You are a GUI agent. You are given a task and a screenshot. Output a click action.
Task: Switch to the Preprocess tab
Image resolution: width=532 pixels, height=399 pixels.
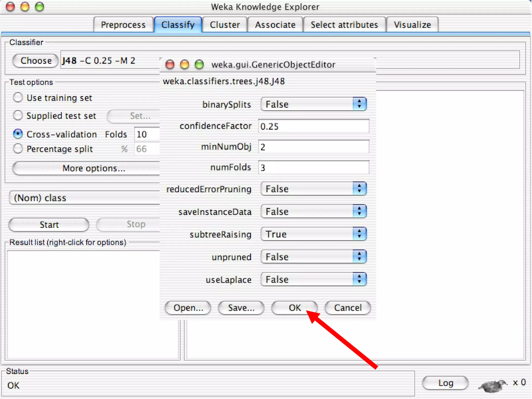pyautogui.click(x=123, y=25)
